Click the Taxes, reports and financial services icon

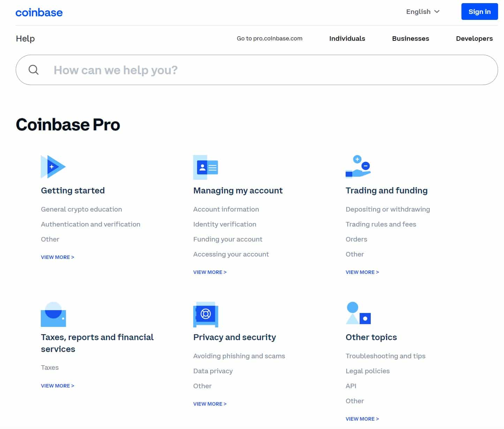(53, 314)
